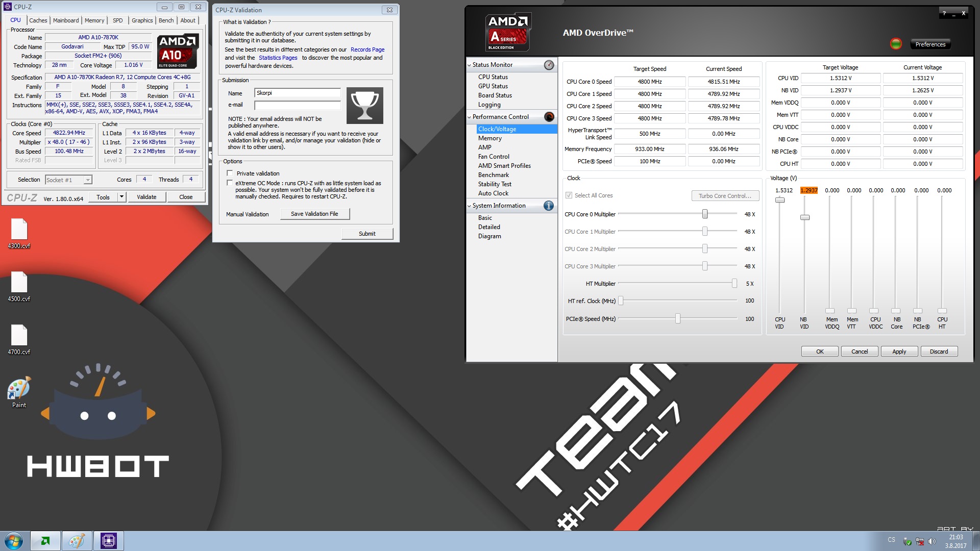Click the trophy image in CPU-Z Validation
Image resolution: width=980 pixels, height=551 pixels.
coord(365,106)
